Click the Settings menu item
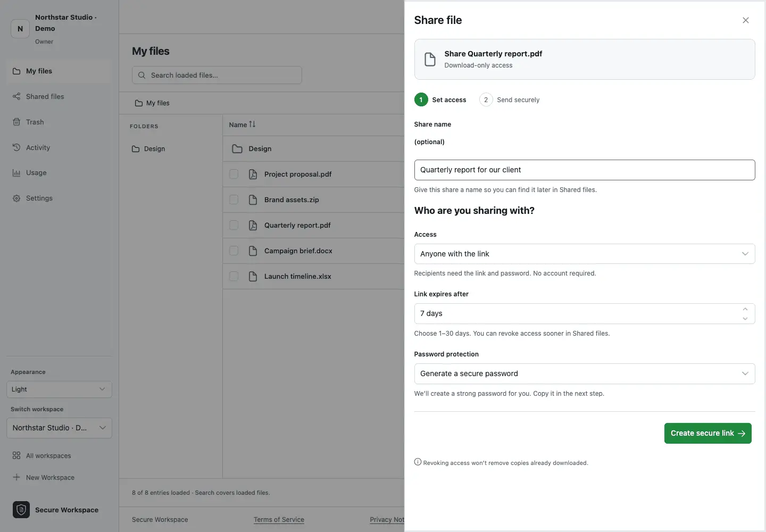766x532 pixels. 59,198
